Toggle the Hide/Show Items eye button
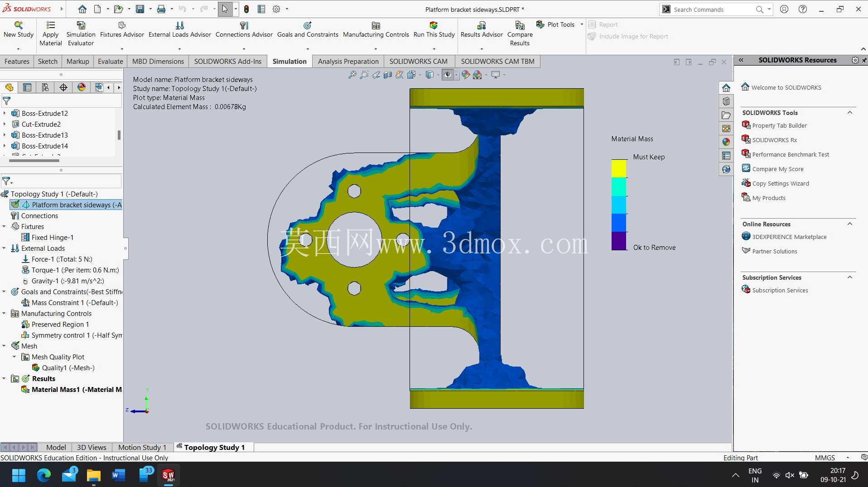This screenshot has height=487, width=868. pyautogui.click(x=448, y=75)
